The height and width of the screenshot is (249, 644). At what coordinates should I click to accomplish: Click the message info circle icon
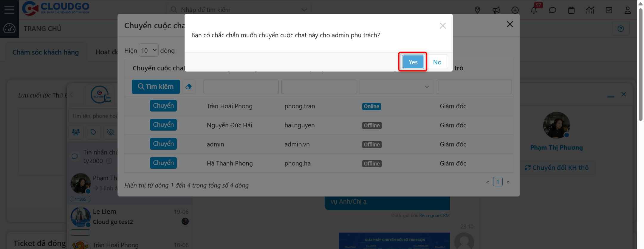tap(109, 161)
